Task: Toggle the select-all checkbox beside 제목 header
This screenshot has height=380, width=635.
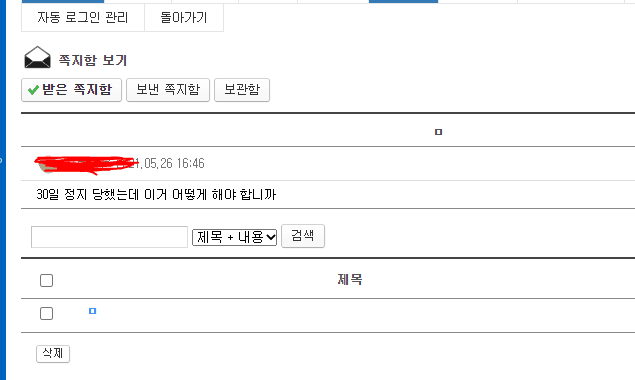Action: click(47, 280)
